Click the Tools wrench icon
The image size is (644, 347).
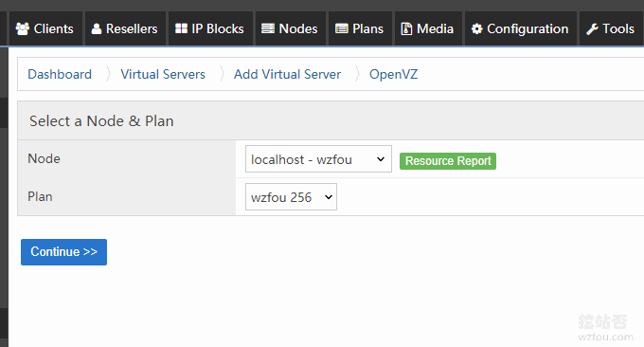[x=592, y=28]
